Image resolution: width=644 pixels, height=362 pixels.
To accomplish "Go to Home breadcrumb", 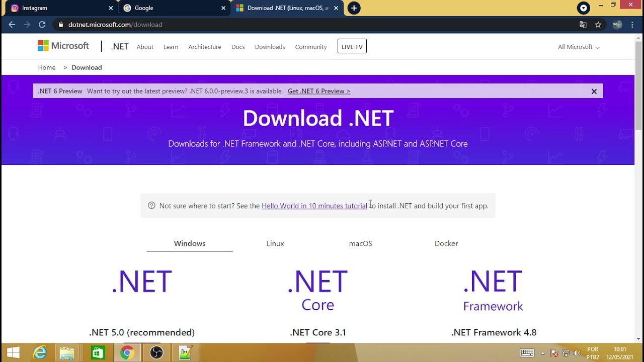I will click(47, 67).
